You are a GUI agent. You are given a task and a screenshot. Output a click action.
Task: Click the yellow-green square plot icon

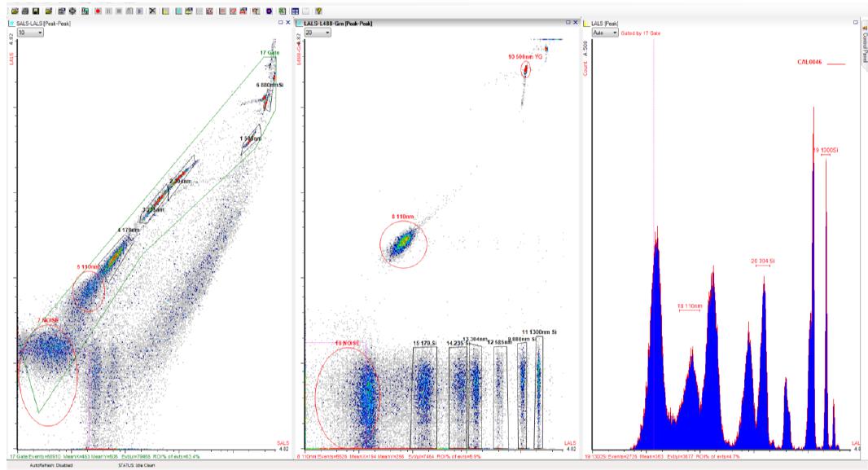click(165, 11)
